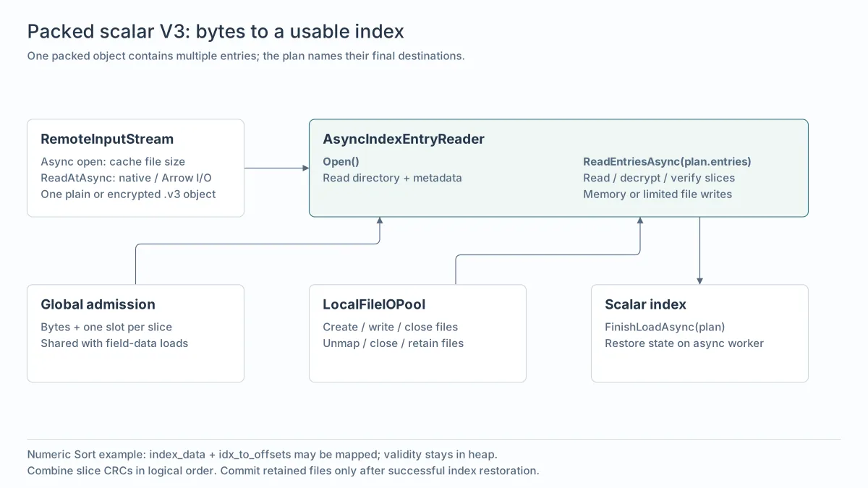Click upward arrowhead from Global admission connector
This screenshot has width=868, height=488.
[379, 221]
